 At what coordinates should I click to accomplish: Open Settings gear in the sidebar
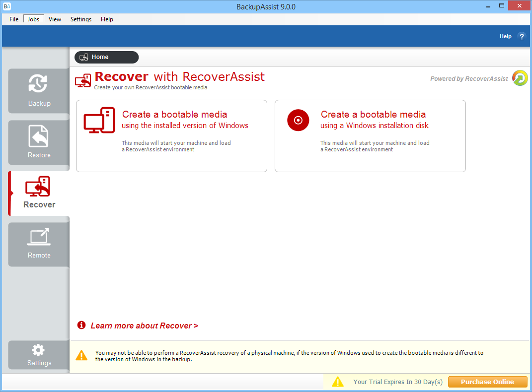click(x=39, y=355)
